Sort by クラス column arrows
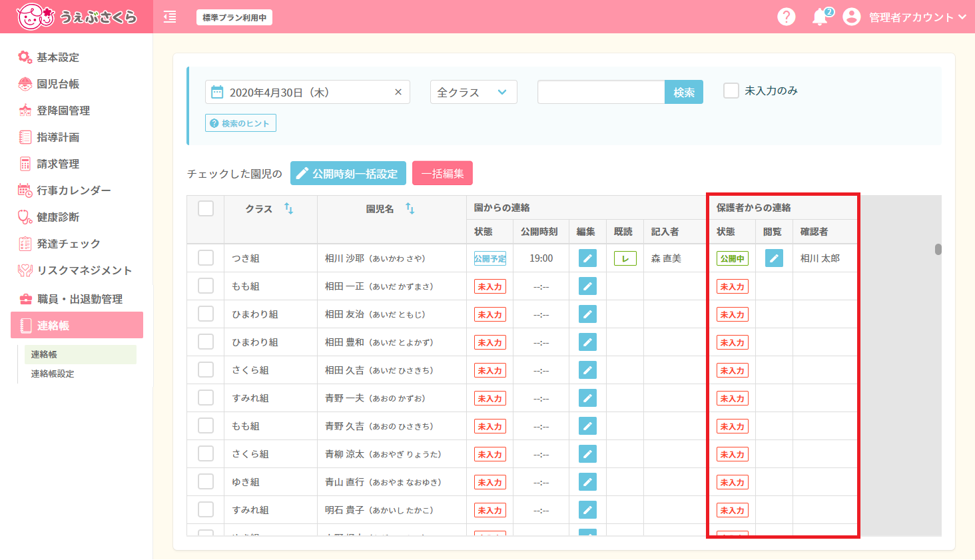The width and height of the screenshot is (975, 560). click(288, 208)
